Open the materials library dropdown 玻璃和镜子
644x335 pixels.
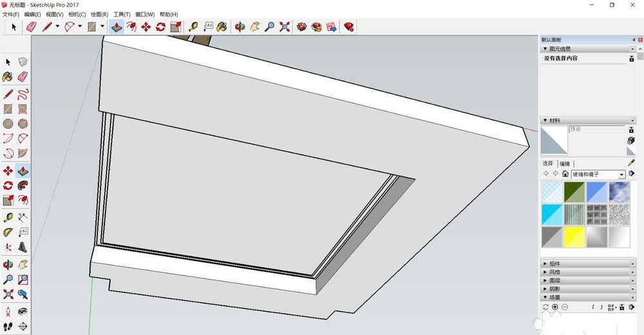621,175
